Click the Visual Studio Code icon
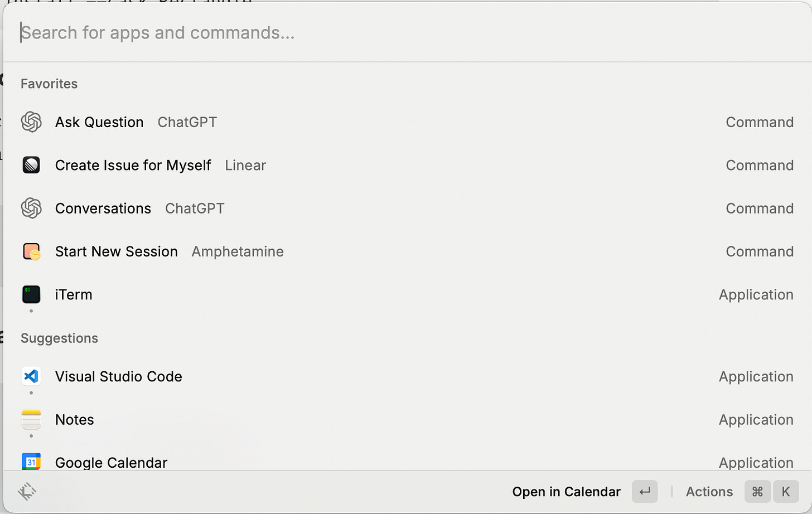This screenshot has height=514, width=812. coord(31,376)
